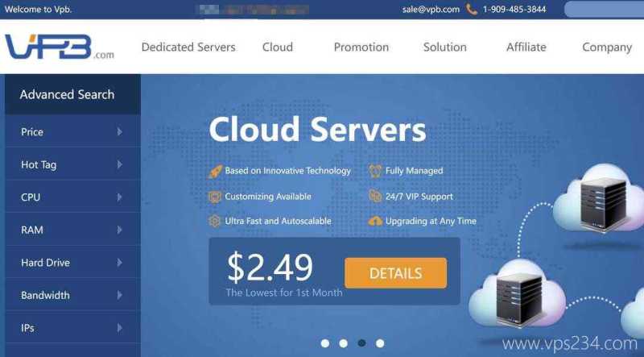Click the hexagon icon beside Ultra Fast
This screenshot has width=644, height=357.
tap(215, 222)
